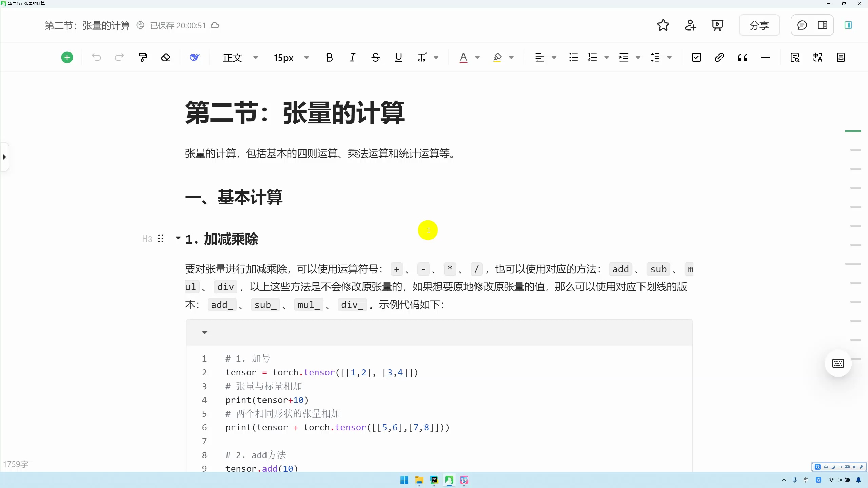Insert a block quote

(x=743, y=57)
